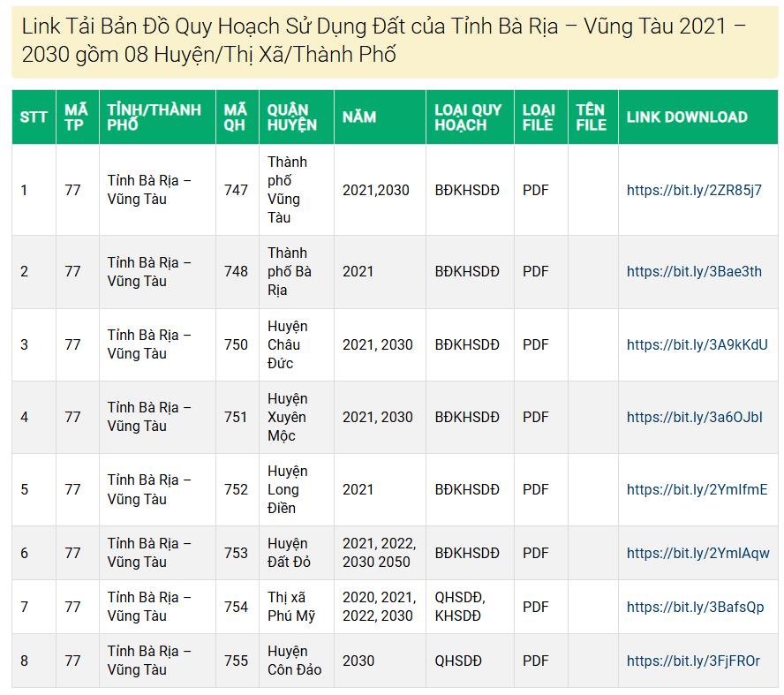The image size is (784, 695).
Task: Click the Thị xã Phú Mỹ download link
Action: 695,607
